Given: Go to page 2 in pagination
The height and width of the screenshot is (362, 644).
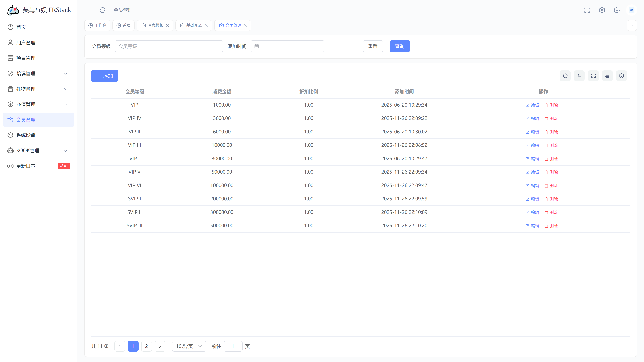Looking at the screenshot, I should pyautogui.click(x=146, y=346).
